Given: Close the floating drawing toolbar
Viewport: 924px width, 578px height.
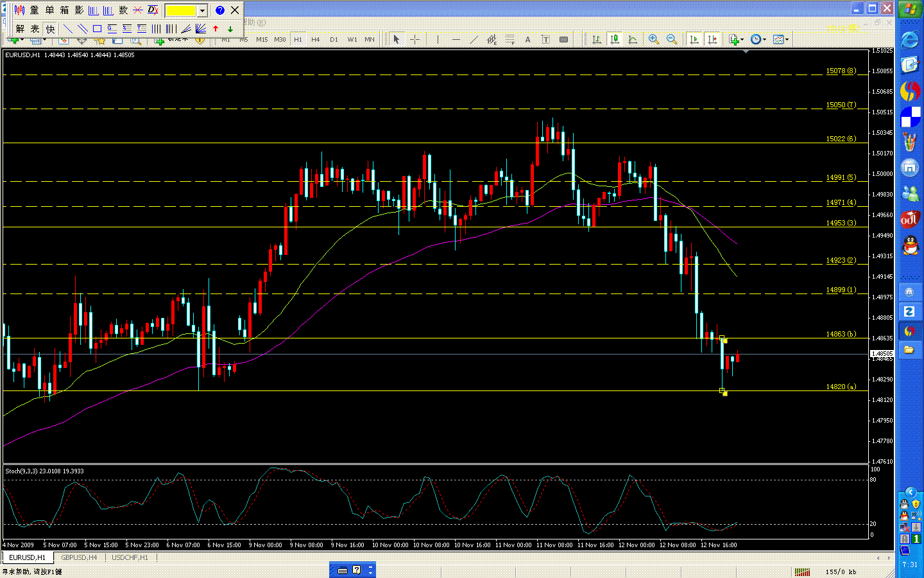Looking at the screenshot, I should (235, 10).
